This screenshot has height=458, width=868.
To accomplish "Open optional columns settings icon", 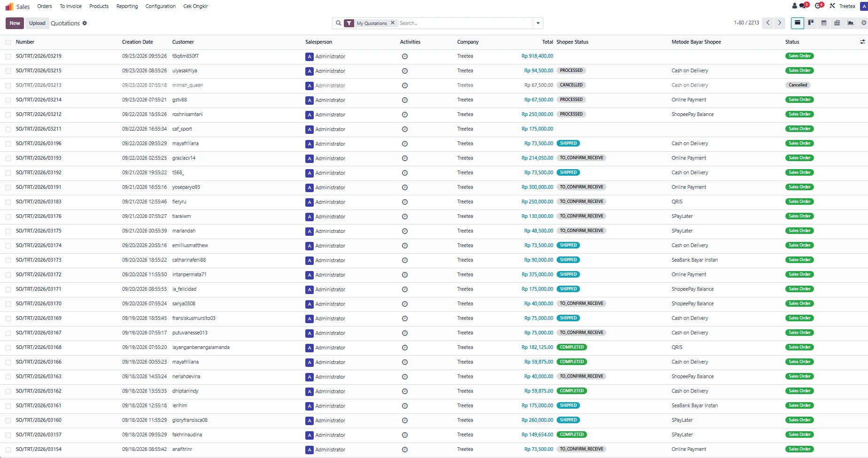I will click(x=862, y=42).
